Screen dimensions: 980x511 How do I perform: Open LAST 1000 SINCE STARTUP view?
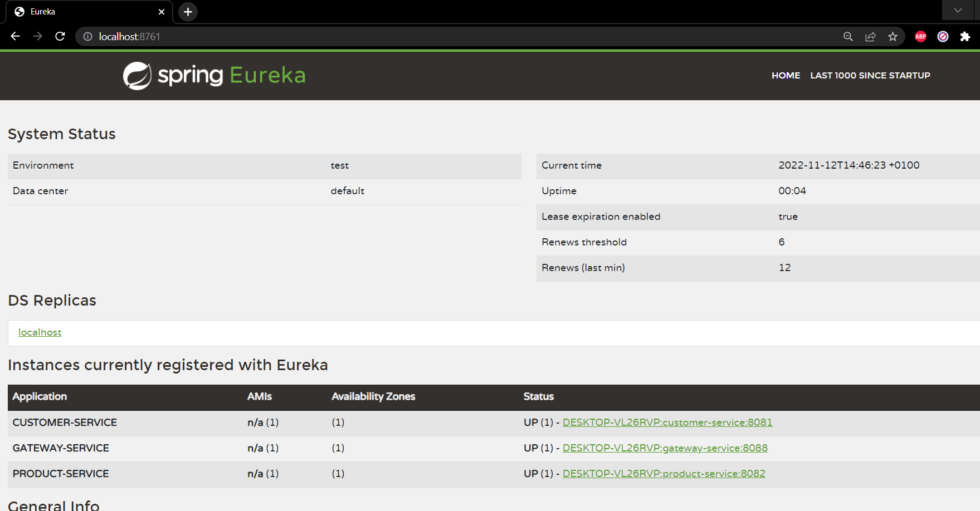[870, 75]
